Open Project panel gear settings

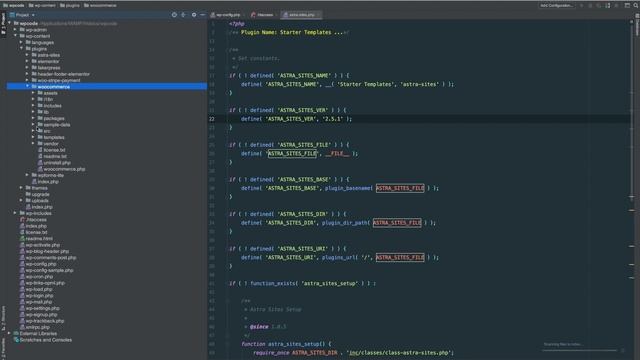pos(194,15)
